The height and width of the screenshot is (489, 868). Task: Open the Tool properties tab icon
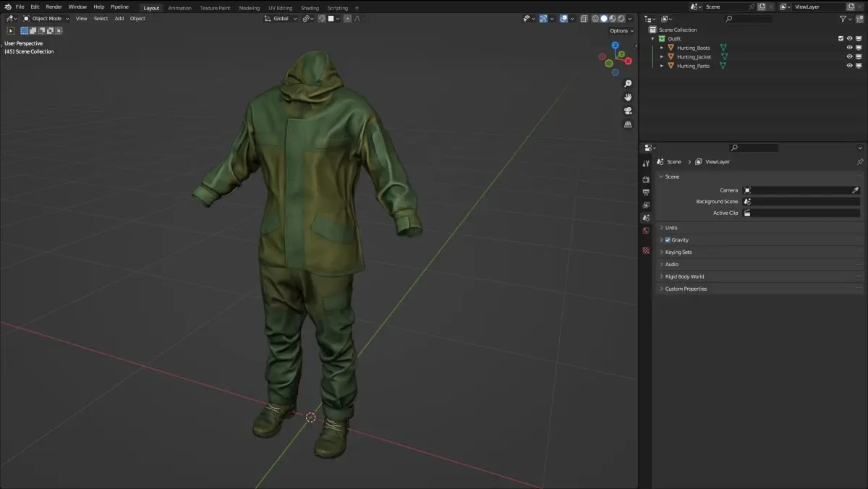tap(646, 164)
